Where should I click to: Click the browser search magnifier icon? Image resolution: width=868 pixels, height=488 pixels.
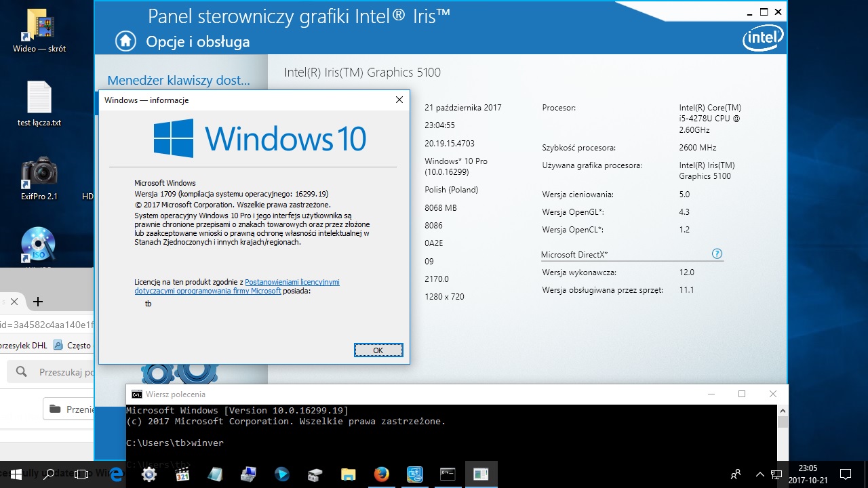tap(22, 371)
